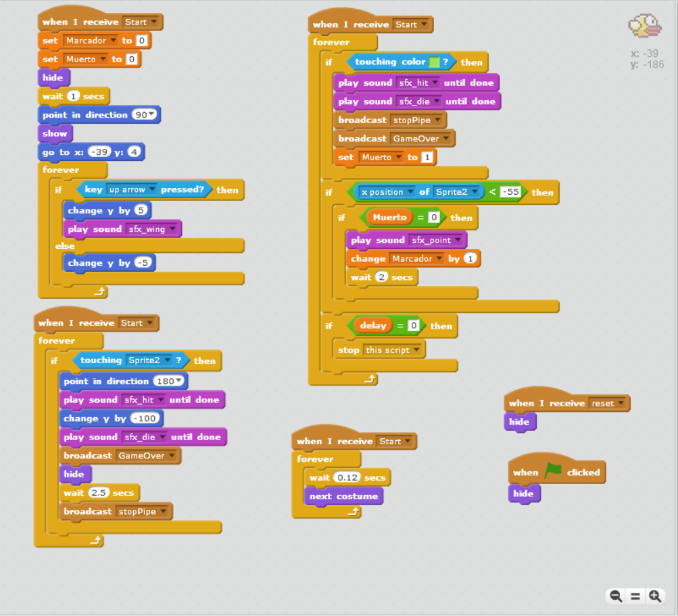Click the delay variable reporter
The width and height of the screenshot is (678, 616).
click(x=372, y=326)
